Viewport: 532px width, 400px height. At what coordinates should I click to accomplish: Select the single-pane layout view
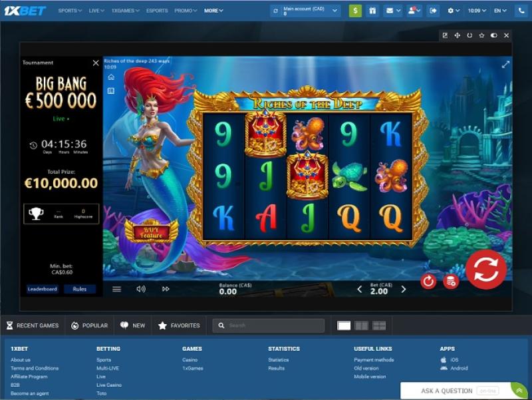pos(344,325)
